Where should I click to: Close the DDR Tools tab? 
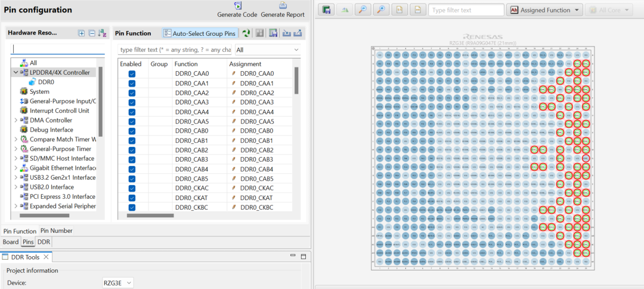click(46, 257)
